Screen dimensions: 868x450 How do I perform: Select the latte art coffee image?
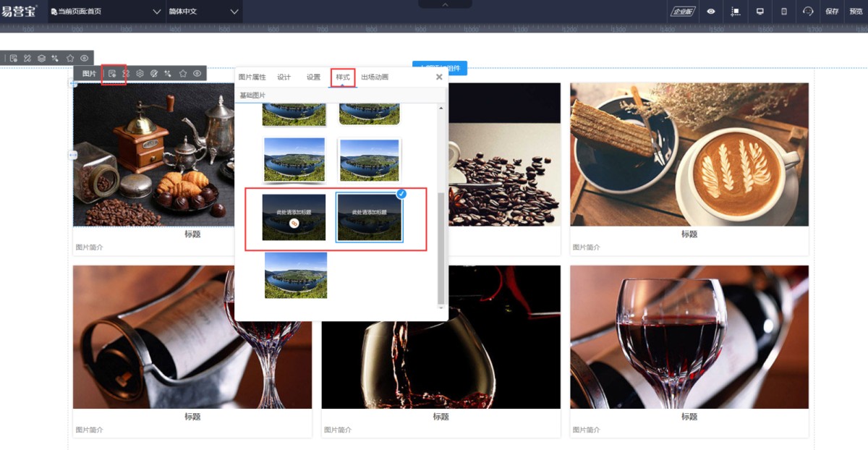689,154
